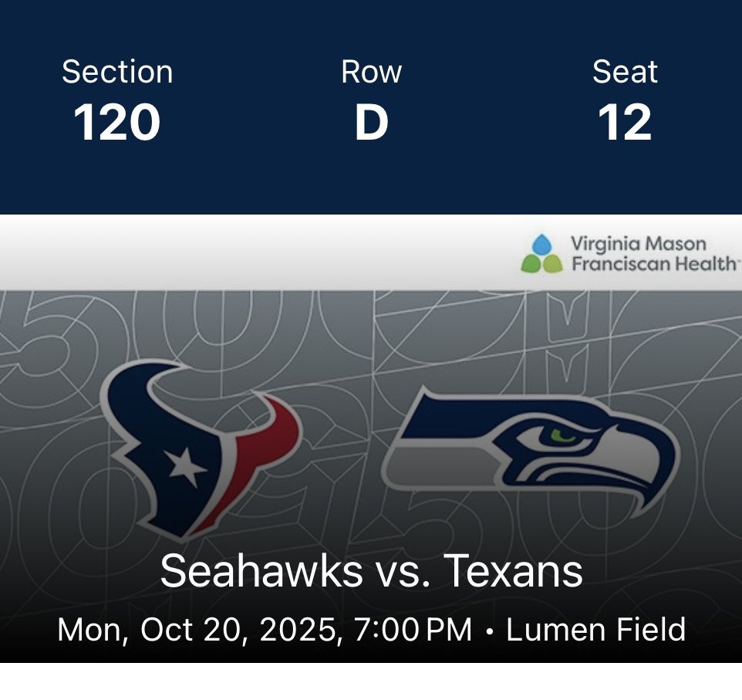Tap row letter D
The image size is (742, 700).
click(371, 123)
